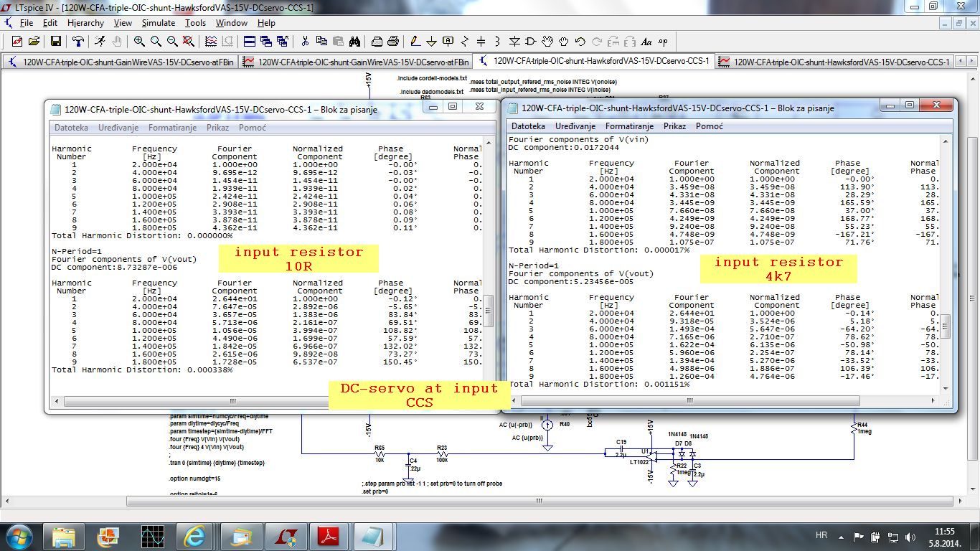Add text with the Aa tool
This screenshot has height=551, width=980.
tap(646, 41)
